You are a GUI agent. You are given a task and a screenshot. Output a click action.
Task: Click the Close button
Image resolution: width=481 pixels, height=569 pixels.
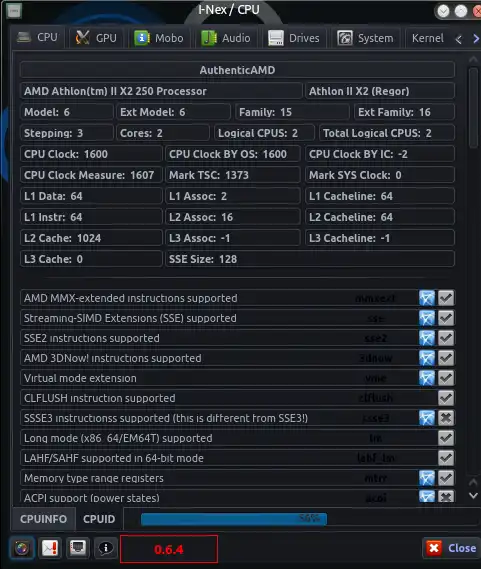click(x=451, y=548)
